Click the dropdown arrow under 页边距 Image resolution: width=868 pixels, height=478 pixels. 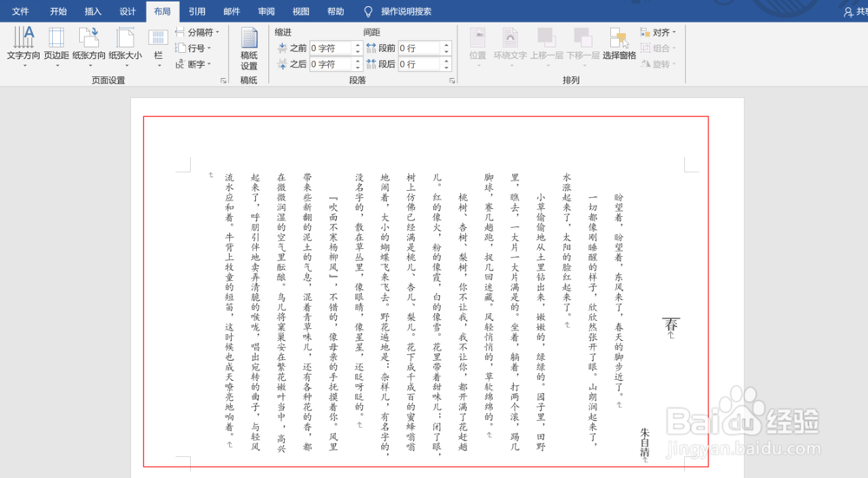pyautogui.click(x=57, y=66)
